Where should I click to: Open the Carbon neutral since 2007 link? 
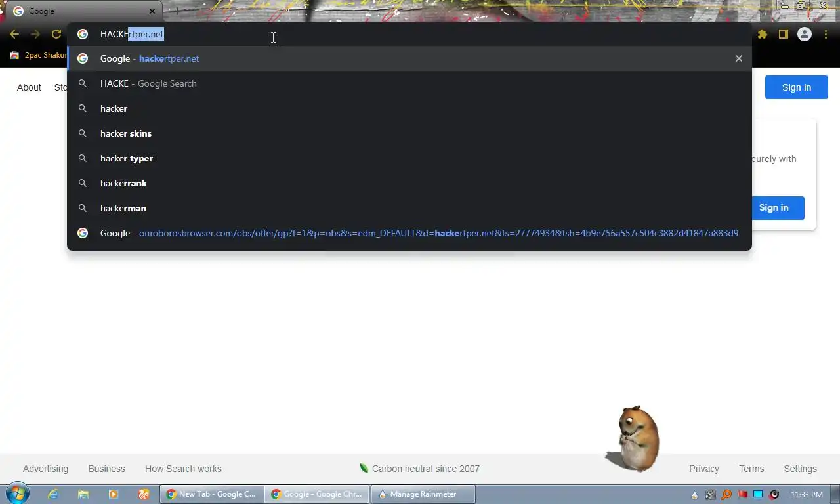click(420, 469)
